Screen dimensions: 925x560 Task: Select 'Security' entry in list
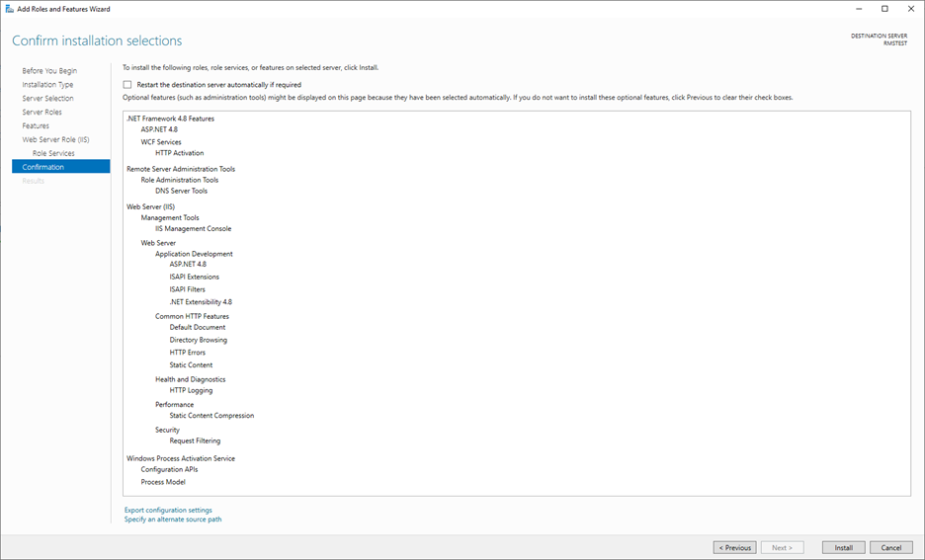[168, 431]
